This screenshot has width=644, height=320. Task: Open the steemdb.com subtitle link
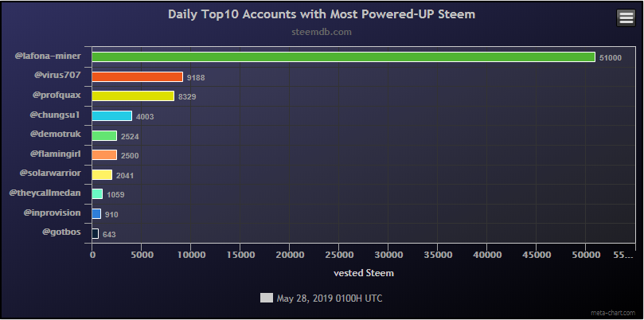[322, 33]
